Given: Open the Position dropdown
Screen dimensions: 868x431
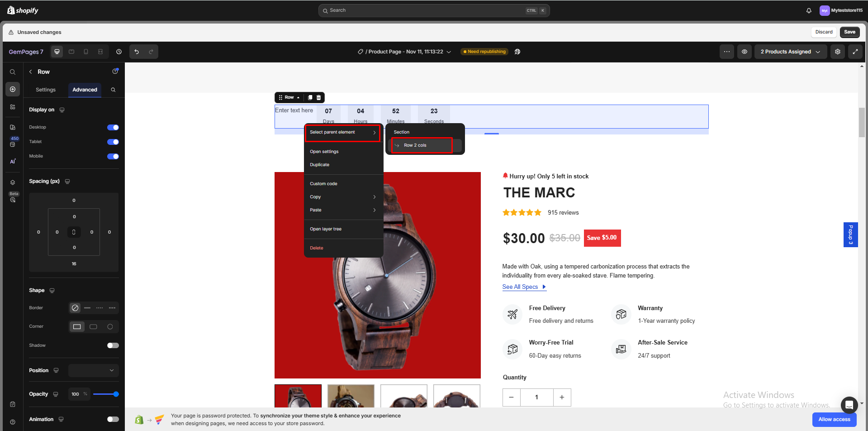Looking at the screenshot, I should [93, 370].
